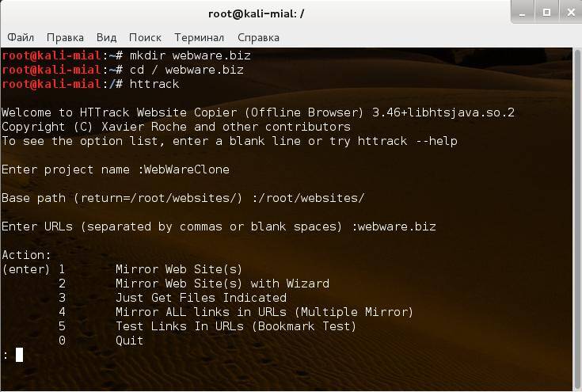
Task: Click the window title "root@kali-mial: /"
Action: pos(256,13)
